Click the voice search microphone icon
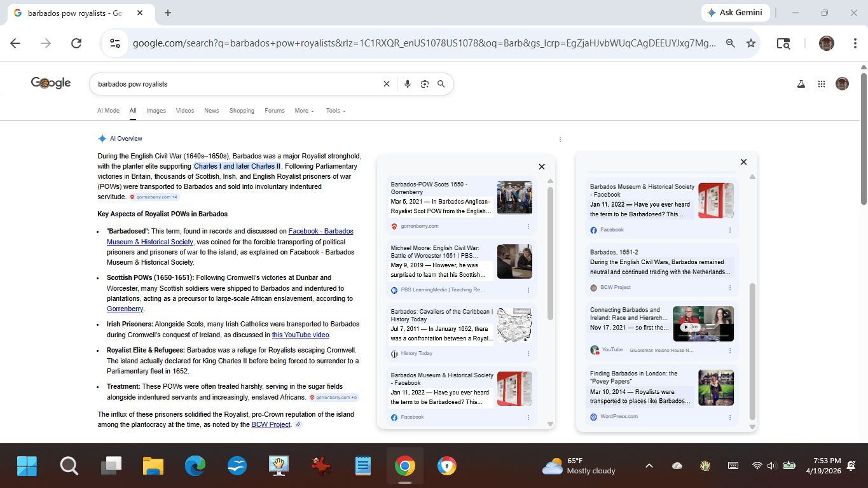This screenshot has height=488, width=868. click(x=408, y=84)
